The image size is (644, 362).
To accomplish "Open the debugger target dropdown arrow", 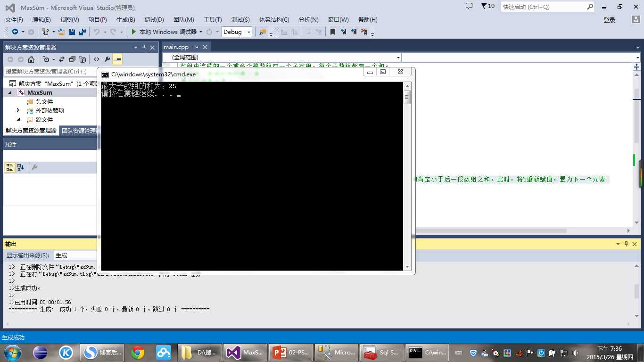I will [x=201, y=32].
